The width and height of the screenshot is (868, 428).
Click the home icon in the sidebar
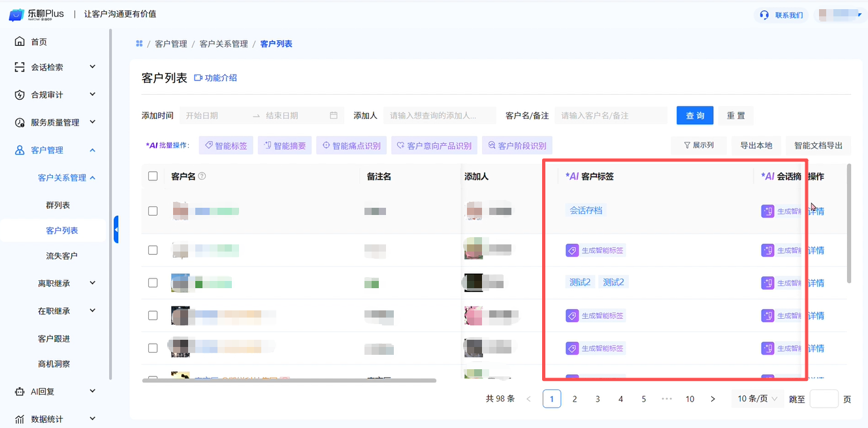(20, 42)
